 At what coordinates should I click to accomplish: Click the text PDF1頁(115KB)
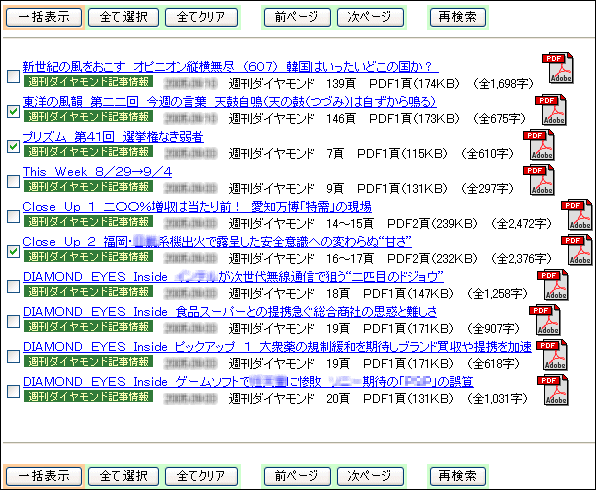click(402, 154)
